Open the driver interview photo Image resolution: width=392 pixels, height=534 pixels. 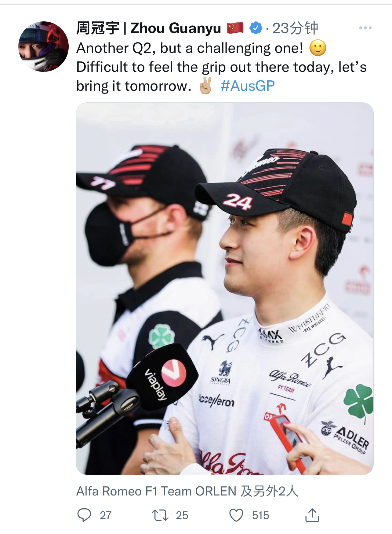click(225, 289)
